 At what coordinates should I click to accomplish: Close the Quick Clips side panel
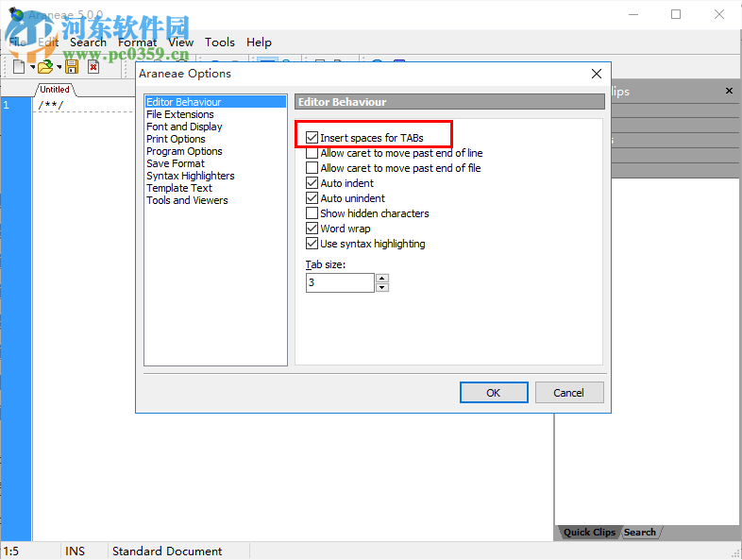point(729,91)
